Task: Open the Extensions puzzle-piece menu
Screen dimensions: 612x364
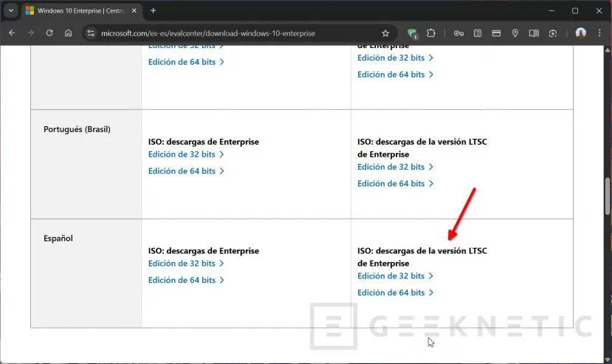Action: [x=431, y=33]
